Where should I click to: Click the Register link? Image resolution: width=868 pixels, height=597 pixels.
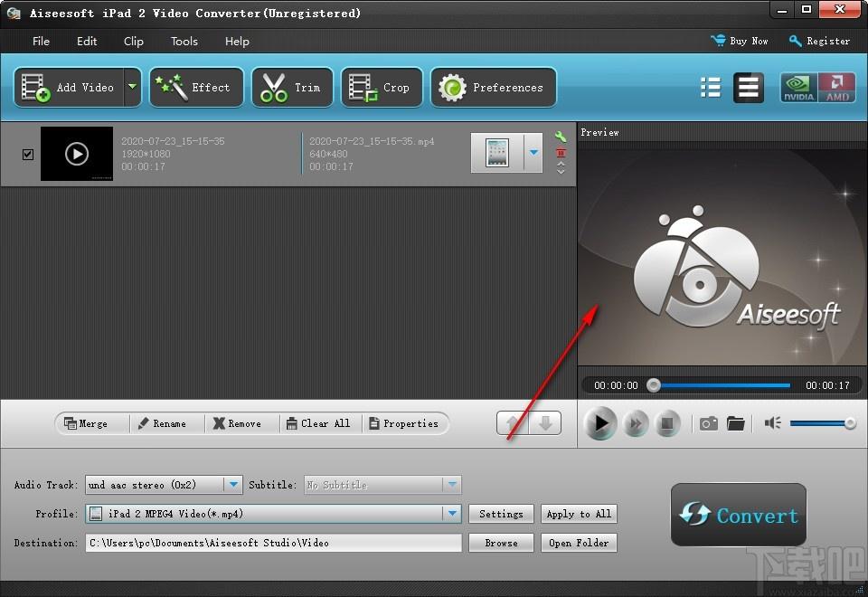[820, 41]
